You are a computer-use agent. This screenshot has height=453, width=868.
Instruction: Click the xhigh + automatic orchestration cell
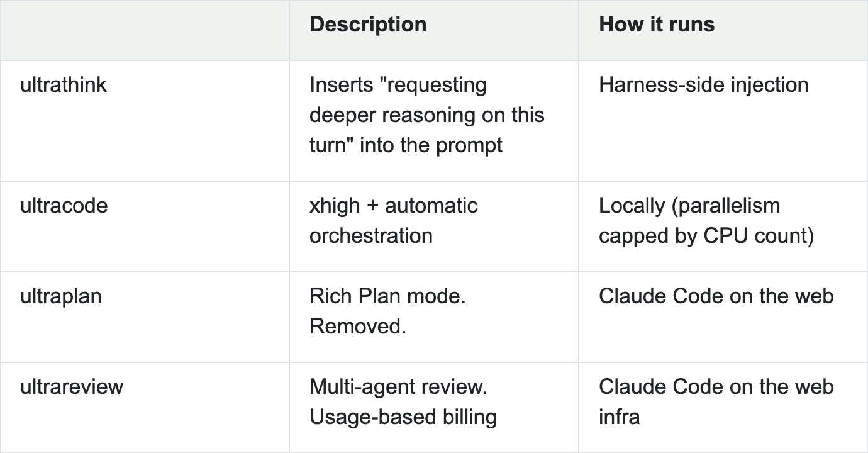pyautogui.click(x=394, y=221)
